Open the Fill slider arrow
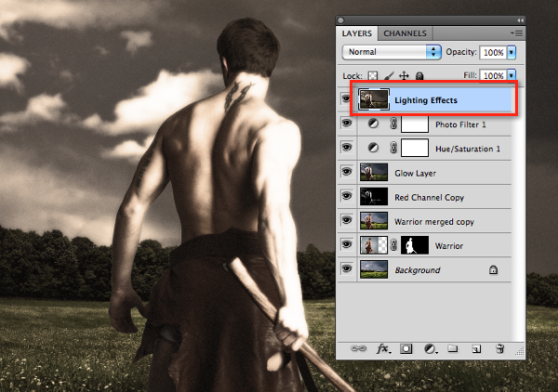Screen dimensions: 558x392 pyautogui.click(x=511, y=75)
